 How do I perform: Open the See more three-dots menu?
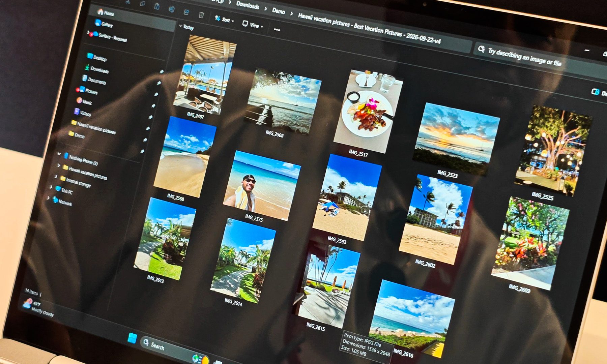(x=277, y=30)
